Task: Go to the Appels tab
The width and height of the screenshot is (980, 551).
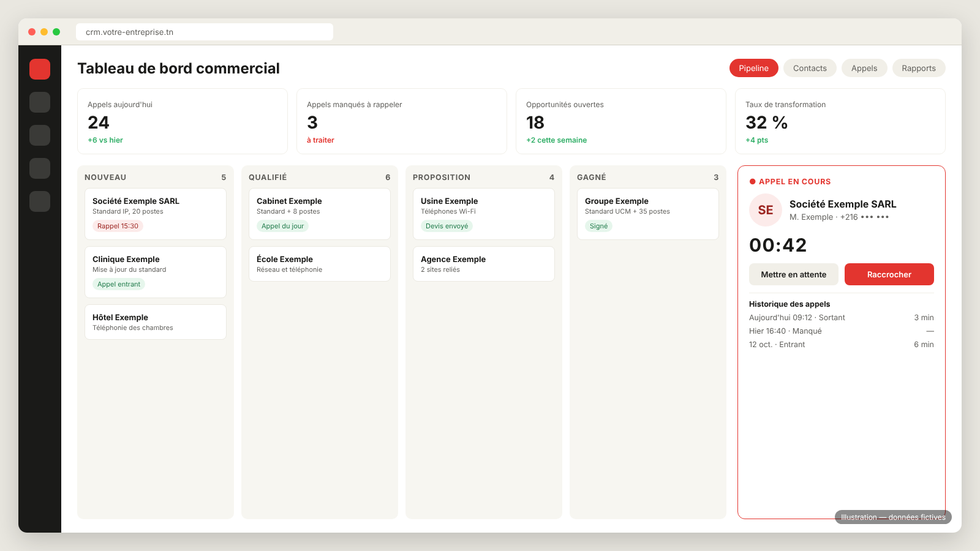Action: point(864,68)
